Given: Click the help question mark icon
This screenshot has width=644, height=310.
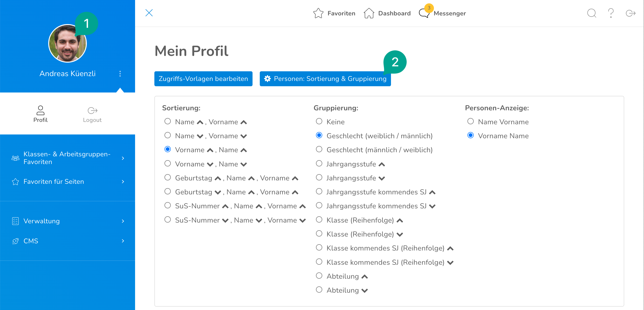Looking at the screenshot, I should pos(611,13).
